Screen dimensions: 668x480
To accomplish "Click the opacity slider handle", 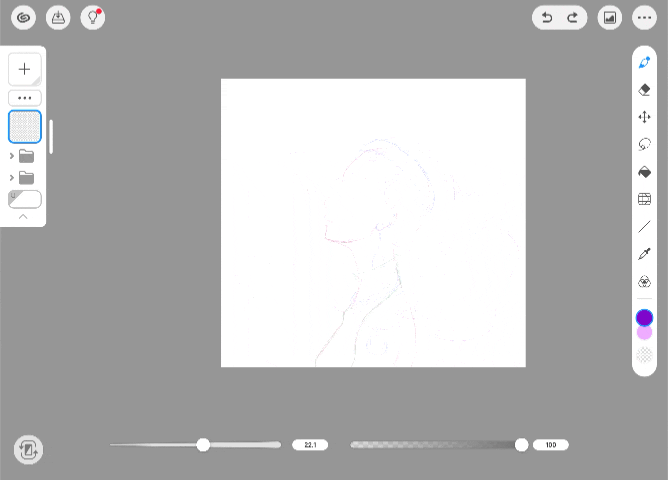I will click(521, 445).
